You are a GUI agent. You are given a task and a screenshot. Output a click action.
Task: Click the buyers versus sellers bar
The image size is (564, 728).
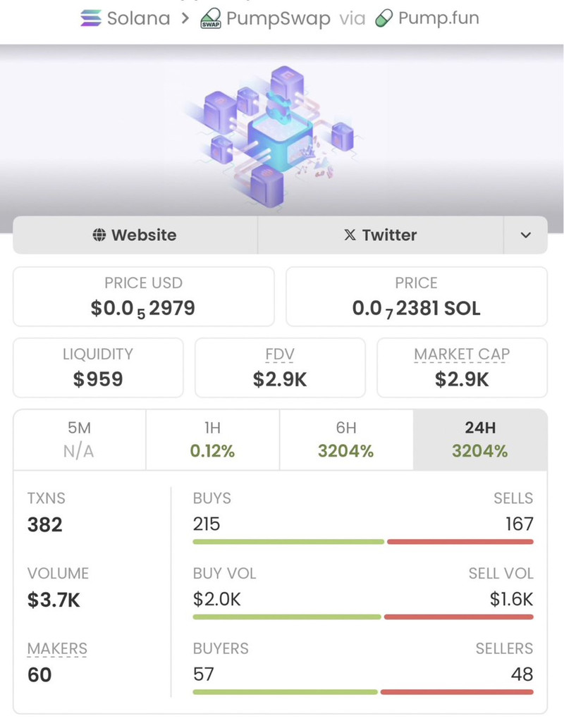tap(362, 692)
